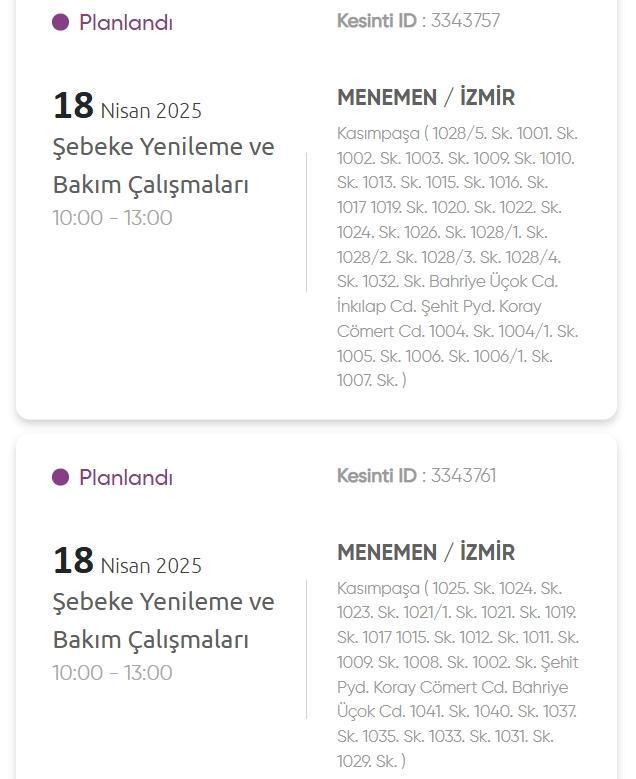636x779 pixels.
Task: Click the vertical divider in first card
Action: tap(306, 222)
